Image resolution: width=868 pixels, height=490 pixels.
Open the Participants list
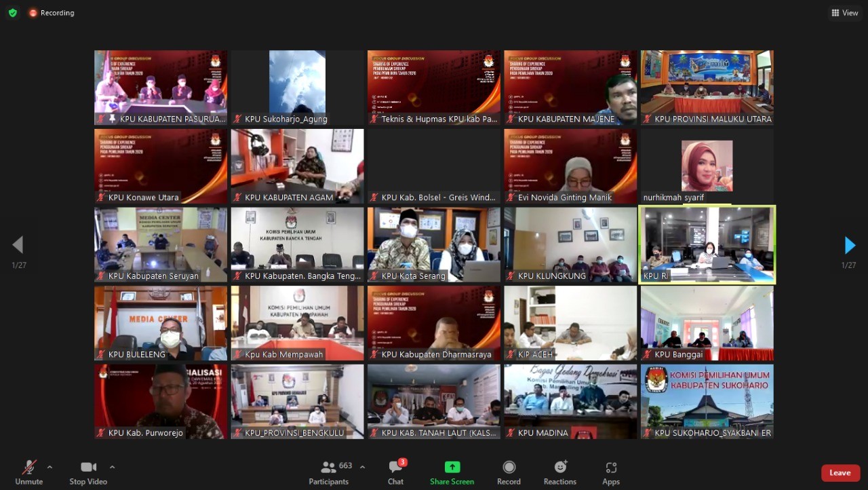[x=330, y=472]
